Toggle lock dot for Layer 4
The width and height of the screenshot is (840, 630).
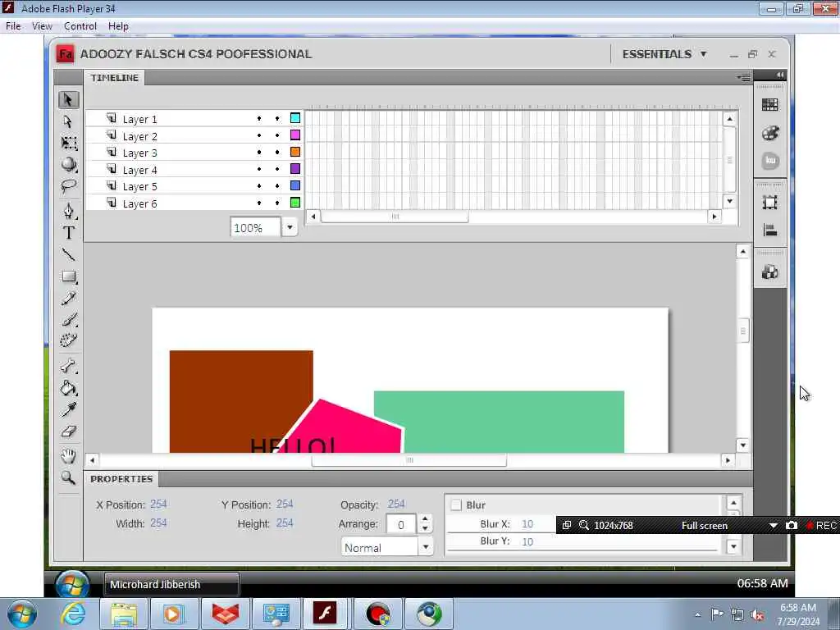pyautogui.click(x=277, y=169)
